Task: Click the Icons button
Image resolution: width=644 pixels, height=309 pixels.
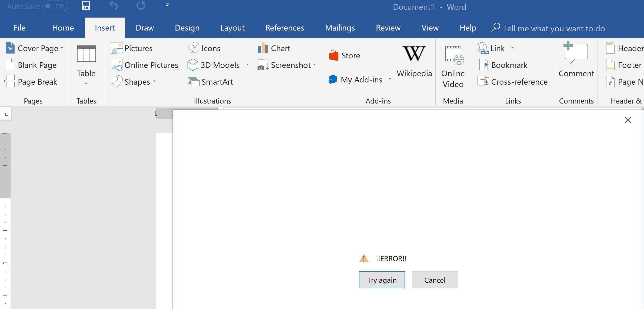Action: (204, 48)
